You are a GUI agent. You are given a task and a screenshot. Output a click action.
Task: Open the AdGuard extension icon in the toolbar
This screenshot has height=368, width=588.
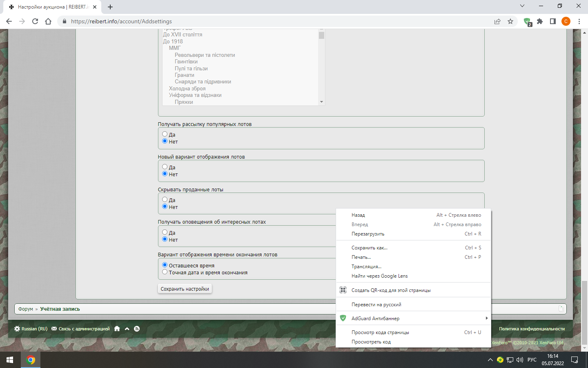pyautogui.click(x=527, y=22)
